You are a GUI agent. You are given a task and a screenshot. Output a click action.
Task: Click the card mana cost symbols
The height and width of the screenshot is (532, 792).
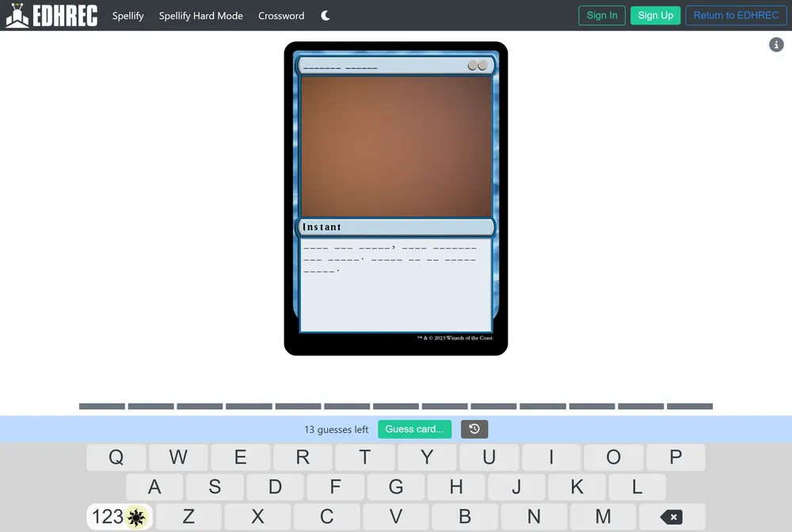478,66
